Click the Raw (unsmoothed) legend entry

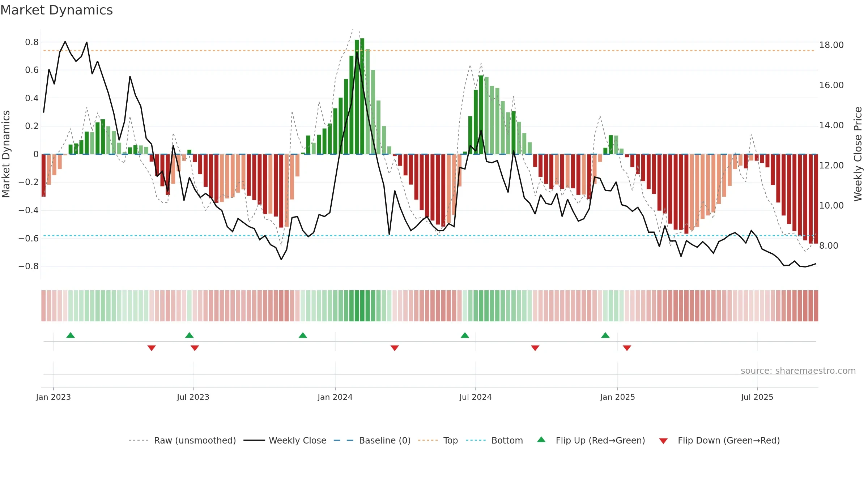point(182,440)
